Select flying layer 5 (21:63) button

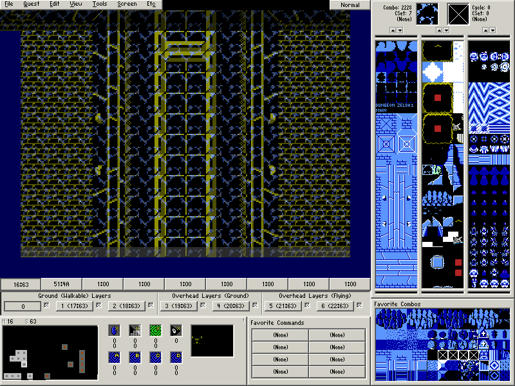point(283,306)
